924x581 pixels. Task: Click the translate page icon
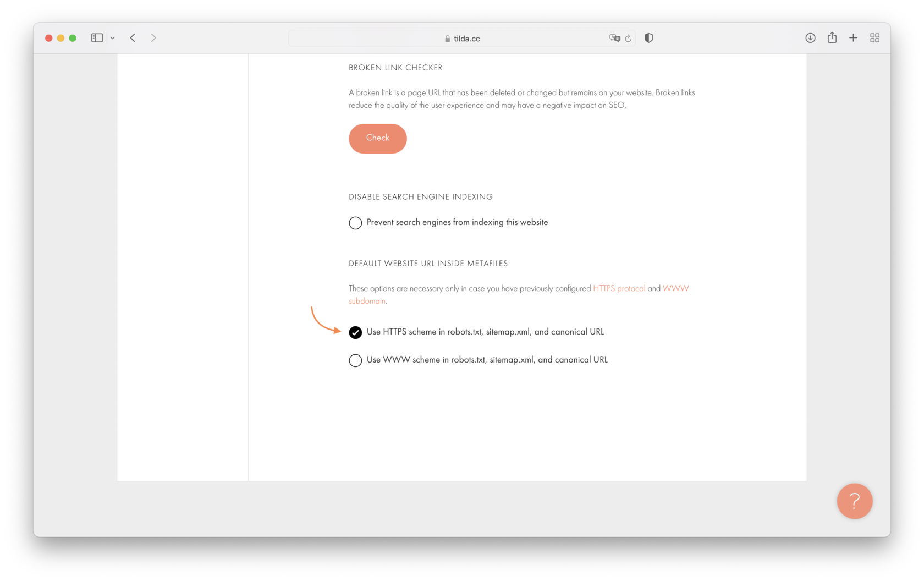(614, 38)
